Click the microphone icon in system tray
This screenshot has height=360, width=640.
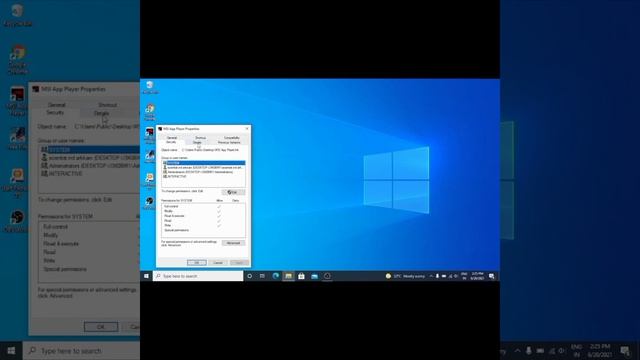pyautogui.click(x=437, y=276)
